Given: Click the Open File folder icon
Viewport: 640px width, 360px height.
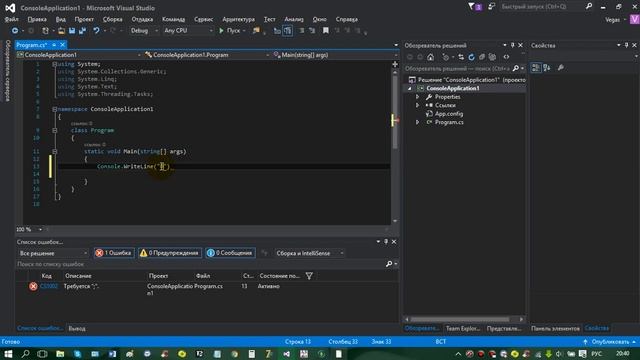Looking at the screenshot, I should tap(61, 31).
